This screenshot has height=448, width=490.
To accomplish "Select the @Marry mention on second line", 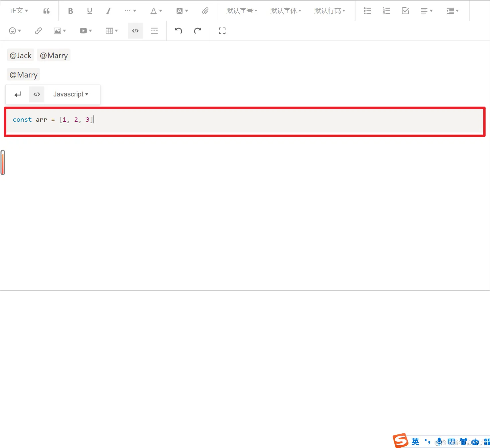I will (x=24, y=75).
